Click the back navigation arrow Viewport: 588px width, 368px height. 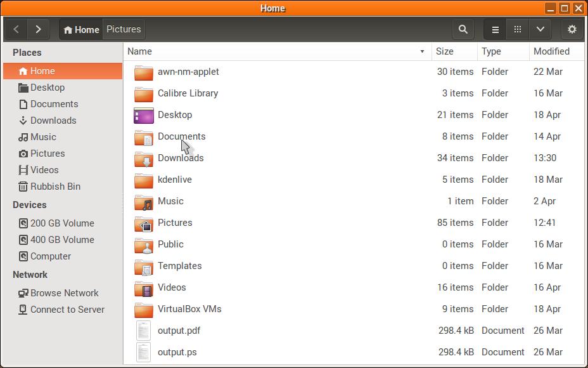click(16, 29)
